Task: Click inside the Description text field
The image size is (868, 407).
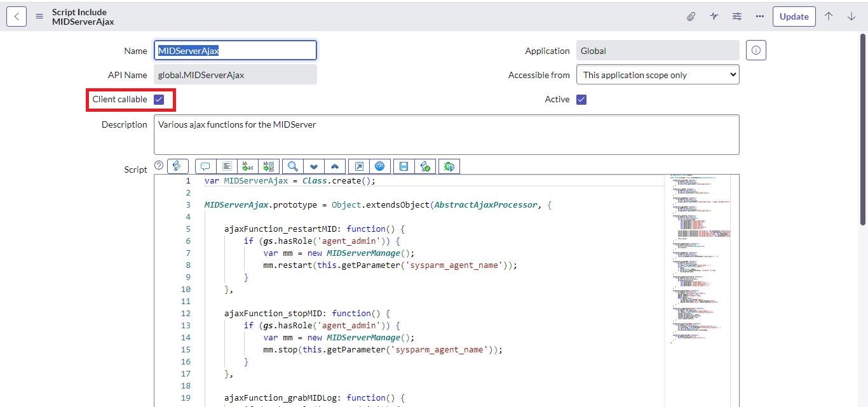Action: click(446, 135)
